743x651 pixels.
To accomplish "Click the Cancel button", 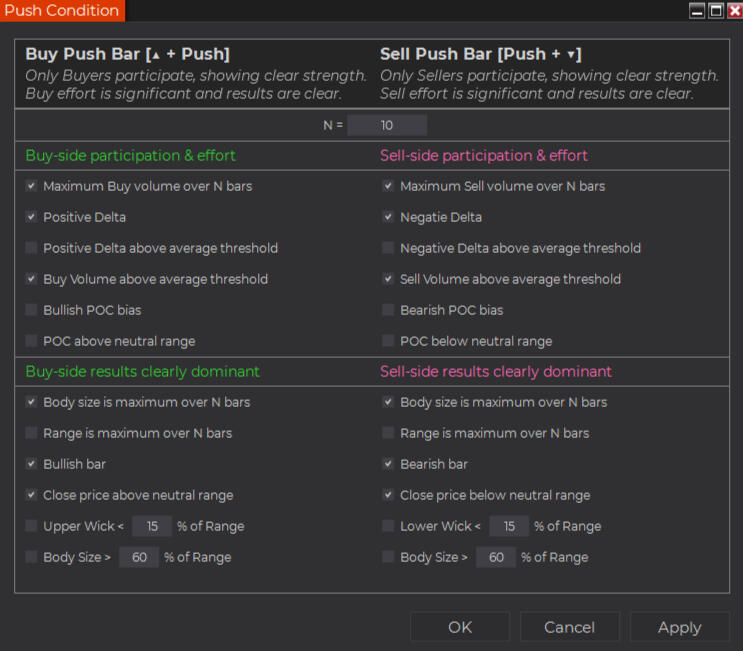I will (569, 627).
